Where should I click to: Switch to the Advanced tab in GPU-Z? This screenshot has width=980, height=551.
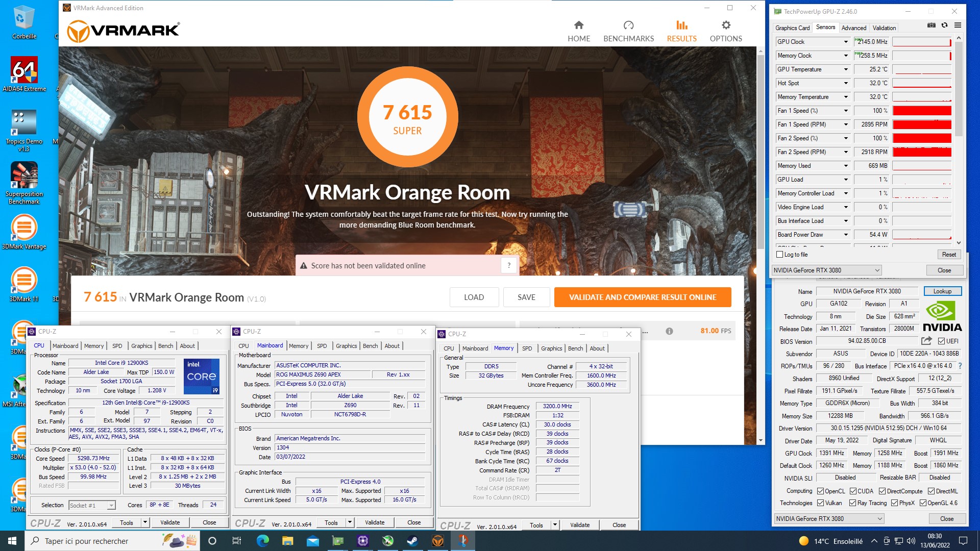(x=853, y=28)
